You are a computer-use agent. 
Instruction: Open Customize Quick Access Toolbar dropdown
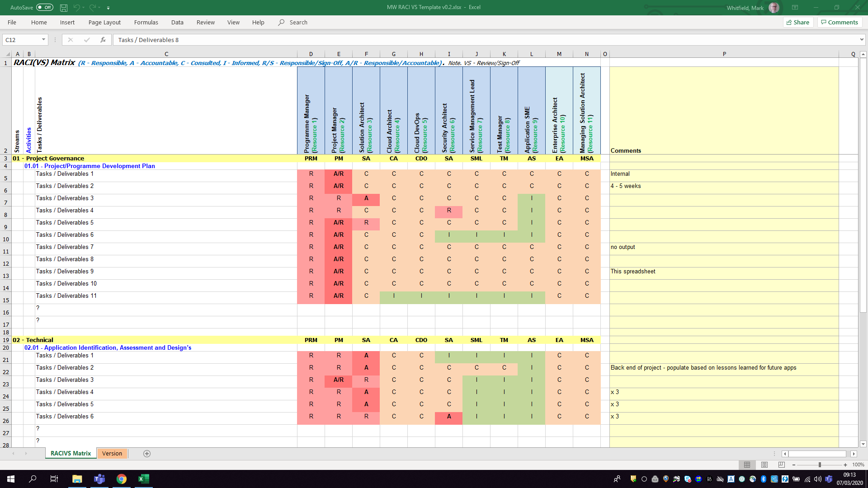click(x=108, y=8)
